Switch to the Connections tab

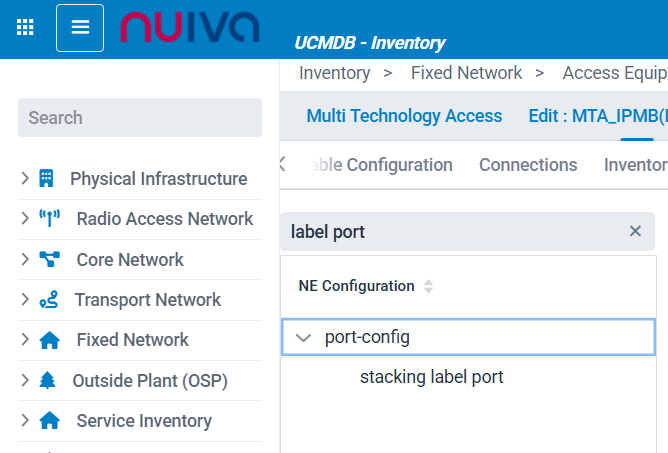(528, 165)
